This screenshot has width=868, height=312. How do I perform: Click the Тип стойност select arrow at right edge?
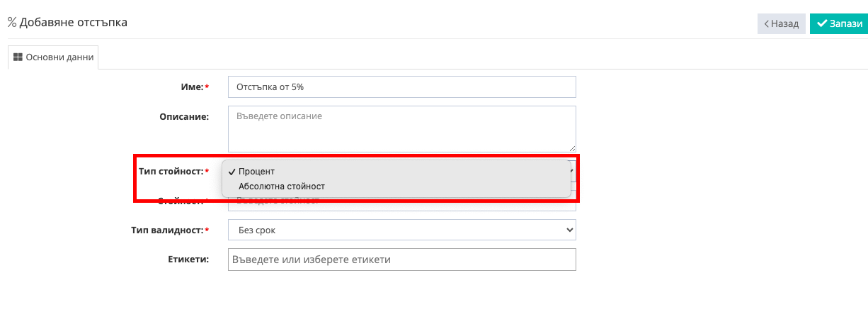click(x=573, y=170)
